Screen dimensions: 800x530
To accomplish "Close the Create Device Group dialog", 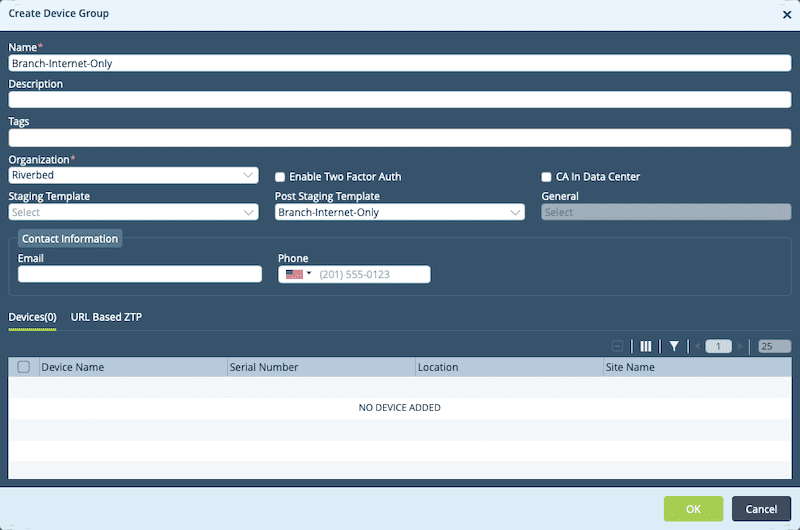I will coord(787,15).
